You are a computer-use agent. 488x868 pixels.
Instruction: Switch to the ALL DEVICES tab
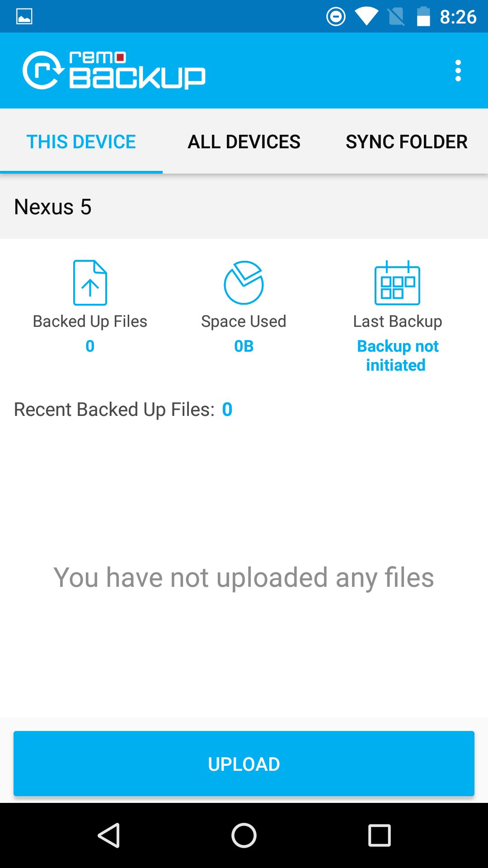point(244,142)
